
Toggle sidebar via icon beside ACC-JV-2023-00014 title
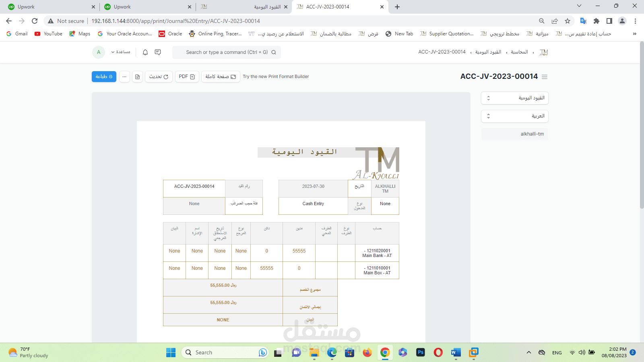point(545,77)
